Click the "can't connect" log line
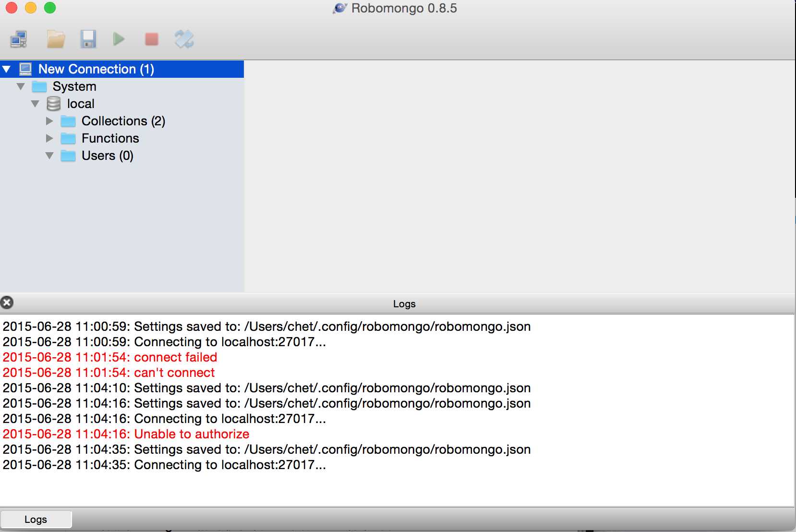This screenshot has height=532, width=796. click(x=109, y=373)
